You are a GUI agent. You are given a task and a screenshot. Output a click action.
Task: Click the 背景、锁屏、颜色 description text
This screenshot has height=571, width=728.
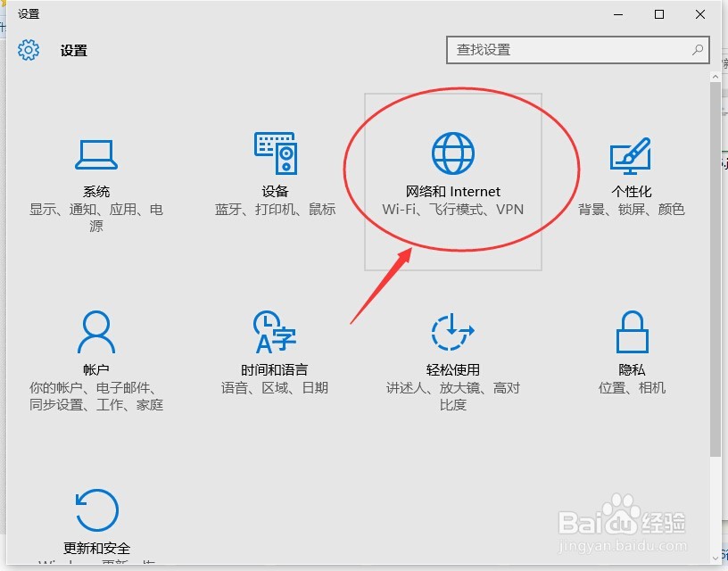pyautogui.click(x=632, y=211)
